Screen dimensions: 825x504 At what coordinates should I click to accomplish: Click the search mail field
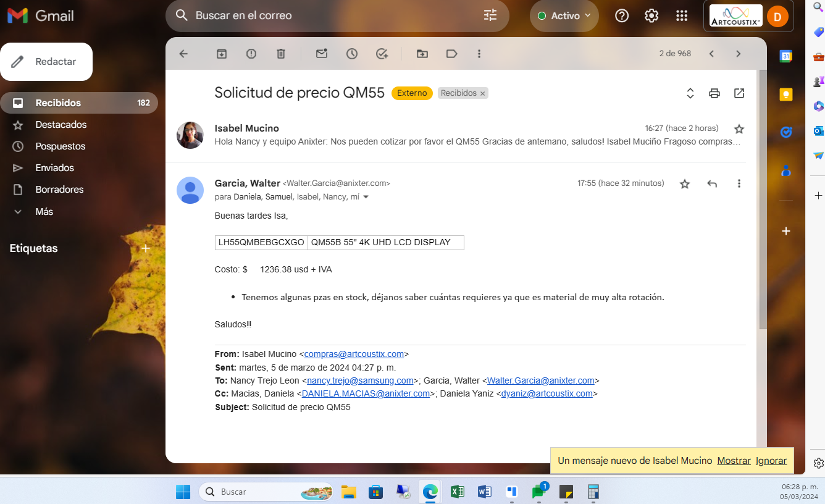click(x=337, y=15)
